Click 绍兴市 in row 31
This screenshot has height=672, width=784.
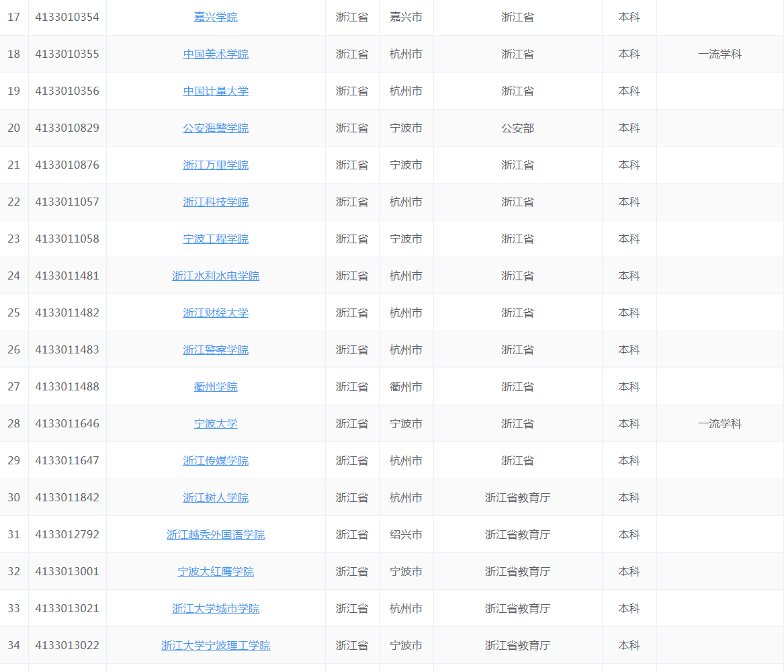[406, 535]
